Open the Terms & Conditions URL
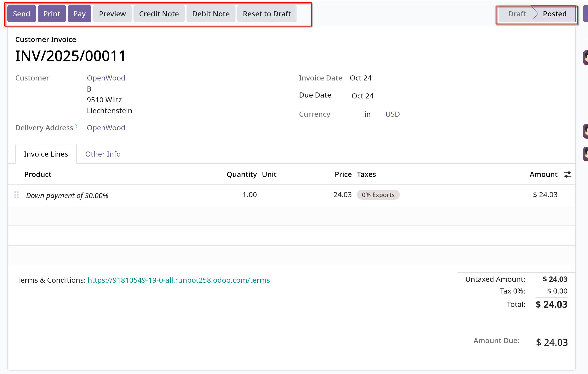Image resolution: width=588 pixels, height=374 pixels. (x=178, y=280)
